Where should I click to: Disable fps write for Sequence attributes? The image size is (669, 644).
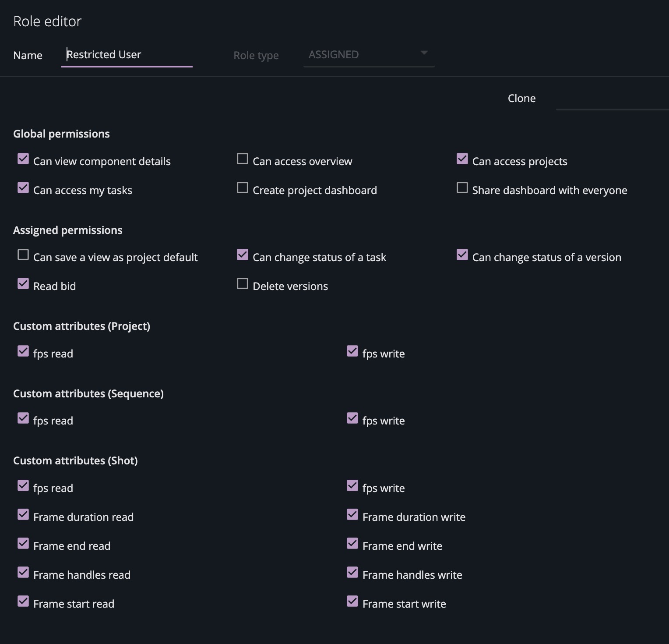click(x=352, y=418)
